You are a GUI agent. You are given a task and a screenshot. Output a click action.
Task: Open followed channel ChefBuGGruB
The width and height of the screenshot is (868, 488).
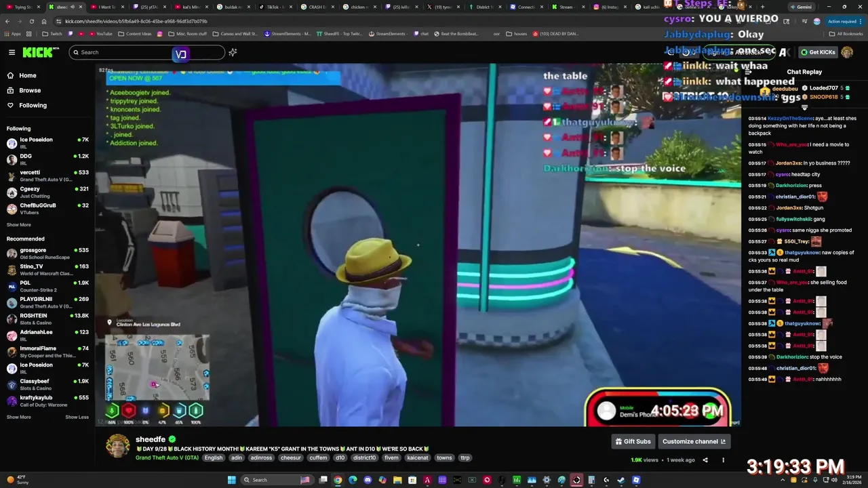pyautogui.click(x=47, y=208)
